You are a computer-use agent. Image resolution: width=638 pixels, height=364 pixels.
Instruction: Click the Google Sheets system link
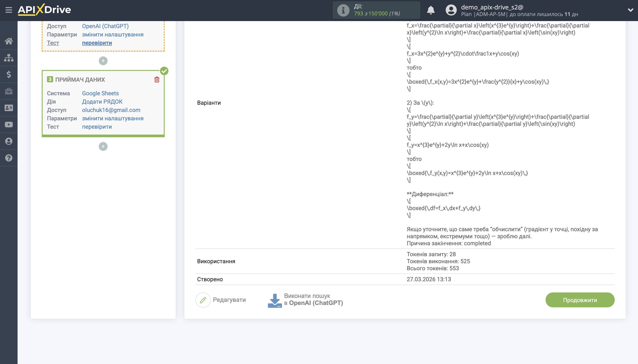click(100, 93)
